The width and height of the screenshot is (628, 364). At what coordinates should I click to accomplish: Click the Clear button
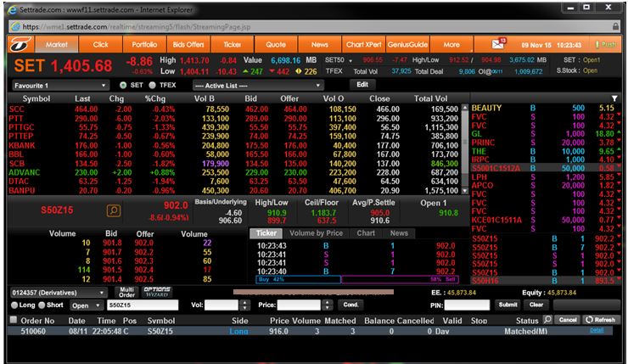click(535, 305)
